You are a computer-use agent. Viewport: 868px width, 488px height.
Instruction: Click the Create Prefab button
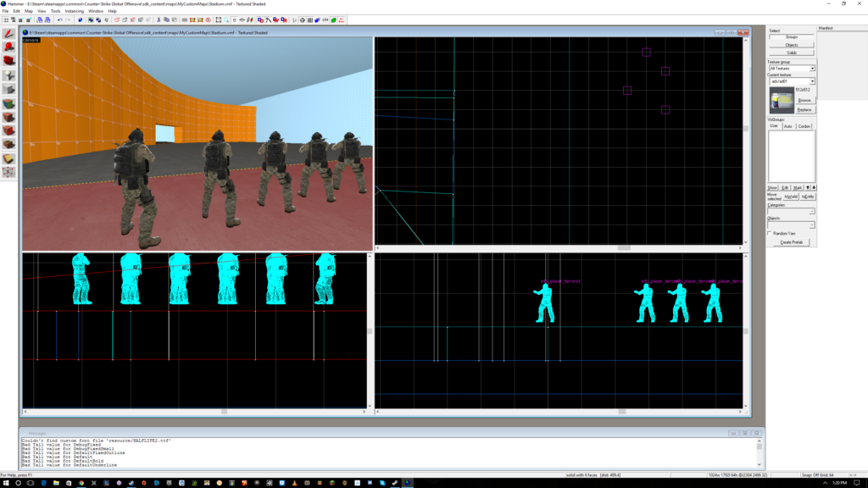pos(792,242)
